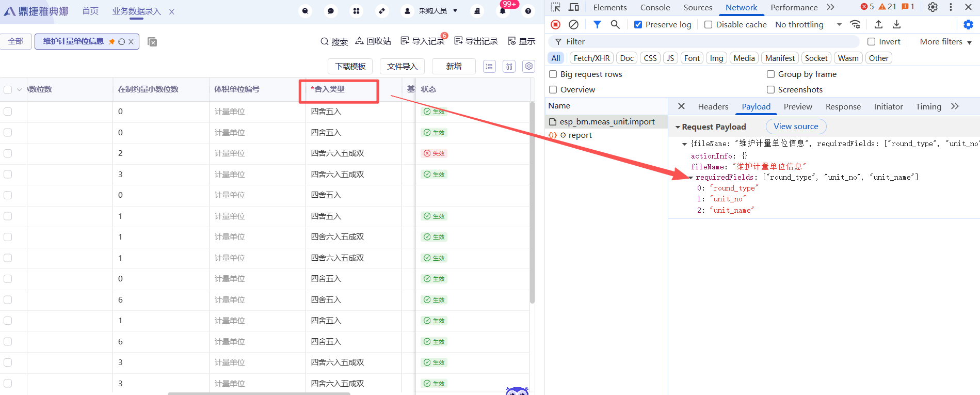Screen dimensions: 980x395
Task: Click the network filter funnel icon
Action: [x=597, y=24]
